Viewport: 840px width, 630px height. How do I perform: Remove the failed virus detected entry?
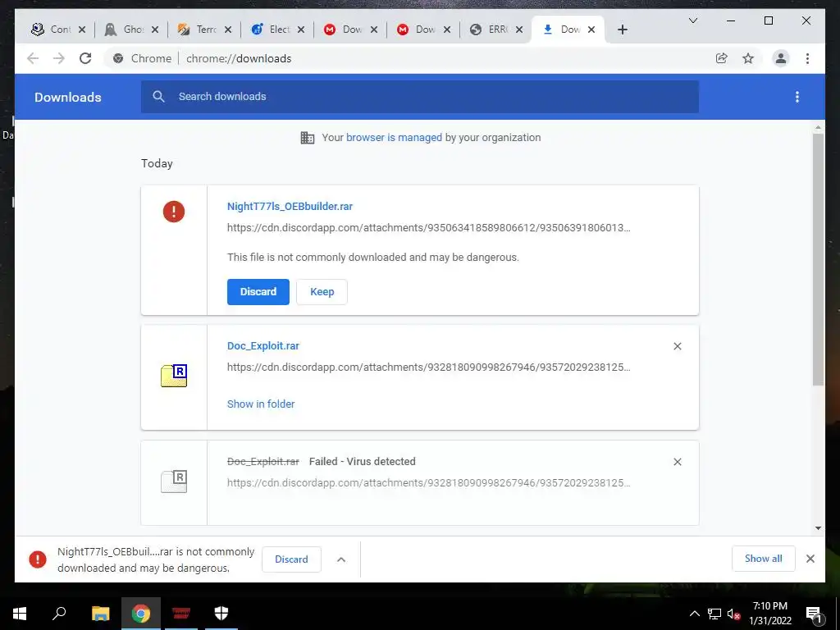[677, 462]
